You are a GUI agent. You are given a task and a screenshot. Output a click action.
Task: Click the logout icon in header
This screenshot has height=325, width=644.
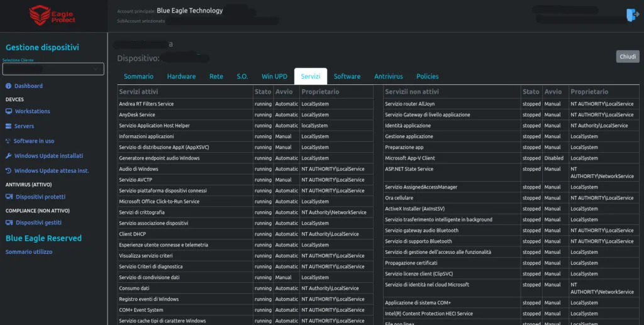coord(633,15)
